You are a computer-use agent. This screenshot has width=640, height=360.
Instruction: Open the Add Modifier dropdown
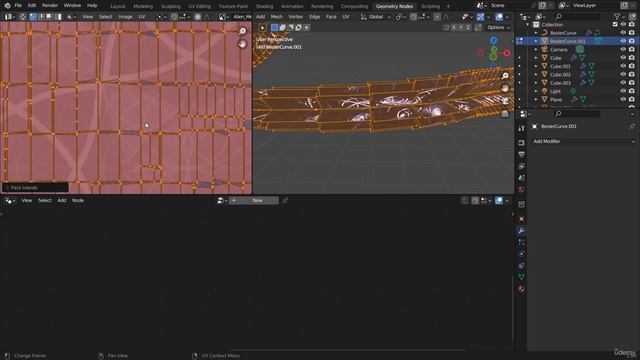click(584, 141)
